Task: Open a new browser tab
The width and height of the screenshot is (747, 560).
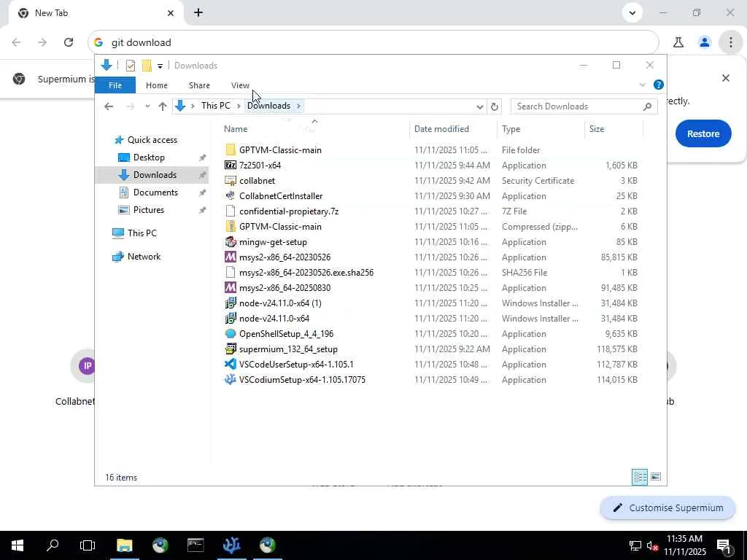Action: (x=198, y=13)
